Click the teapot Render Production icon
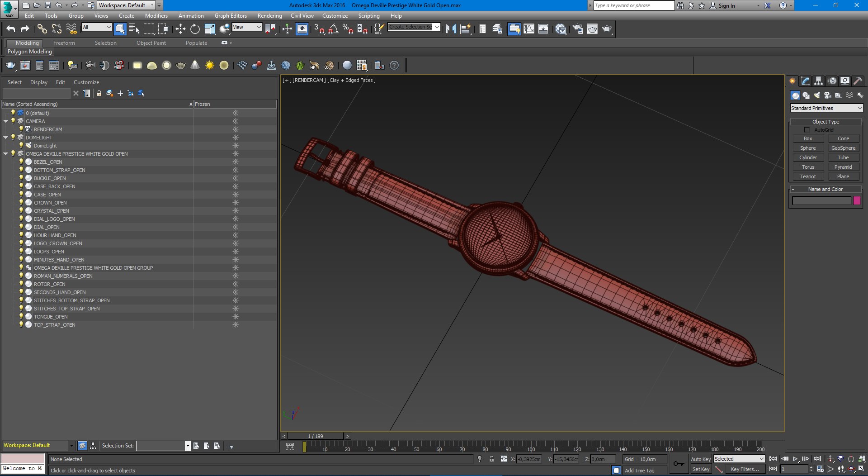The height and width of the screenshot is (476, 868). coord(607,29)
